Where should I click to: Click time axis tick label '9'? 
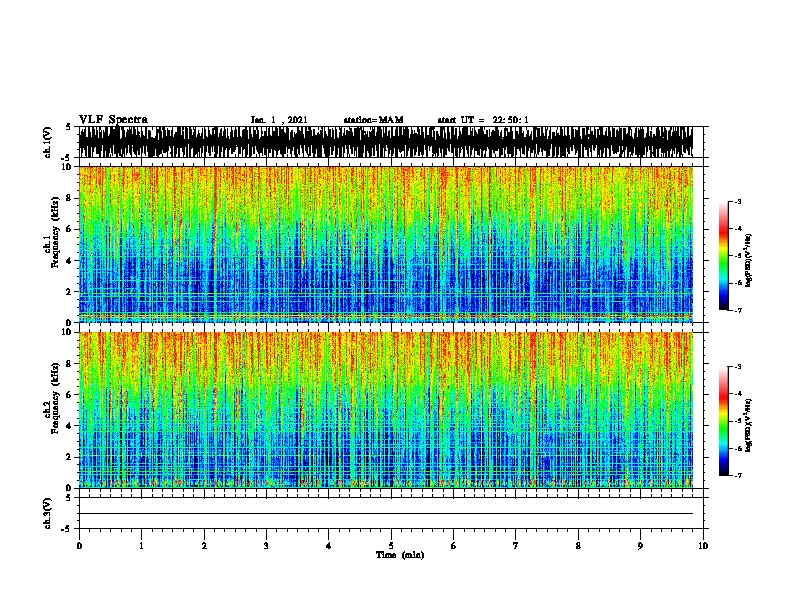(640, 546)
